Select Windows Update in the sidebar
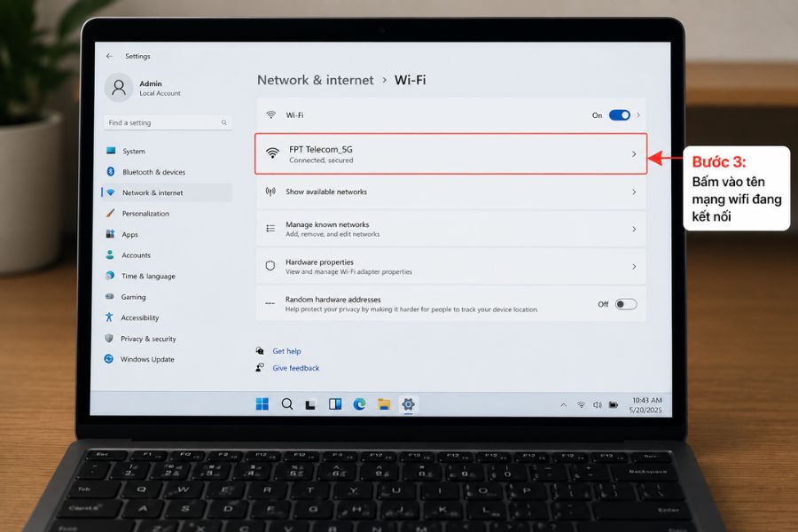Screen dimensions: 798x532 point(167,359)
